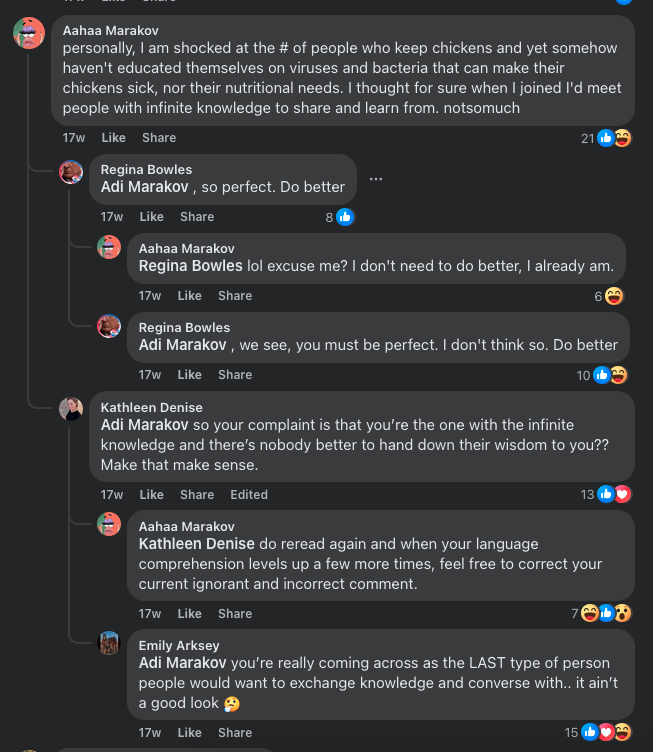Open the Aahaa Marakov name link on top comment
Image resolution: width=653 pixels, height=752 pixels.
pos(111,30)
